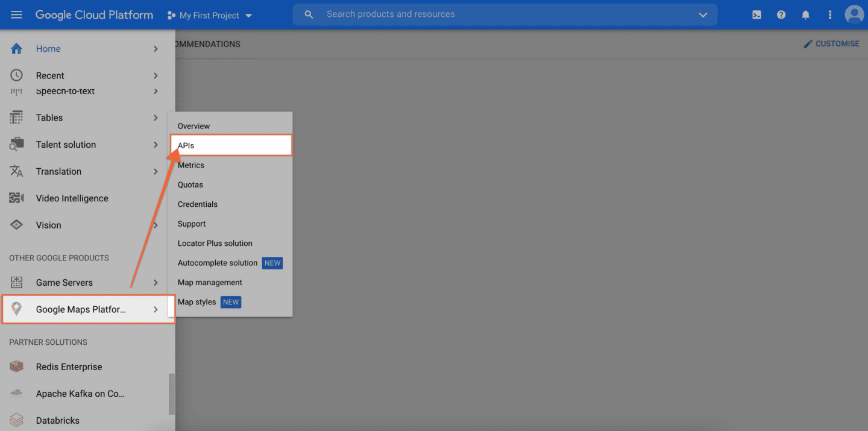
Task: Select Support in the Maps submenu
Action: 230,224
